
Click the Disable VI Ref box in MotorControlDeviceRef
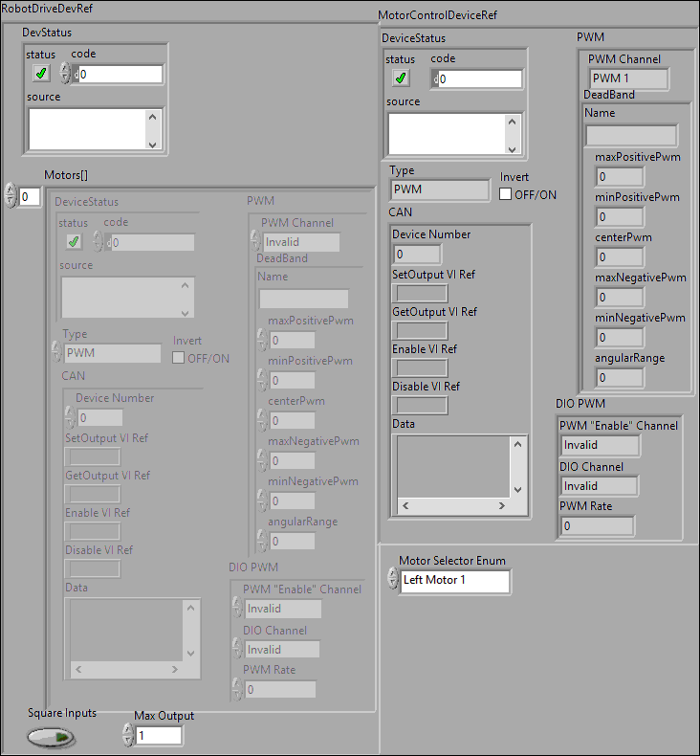pos(421,406)
